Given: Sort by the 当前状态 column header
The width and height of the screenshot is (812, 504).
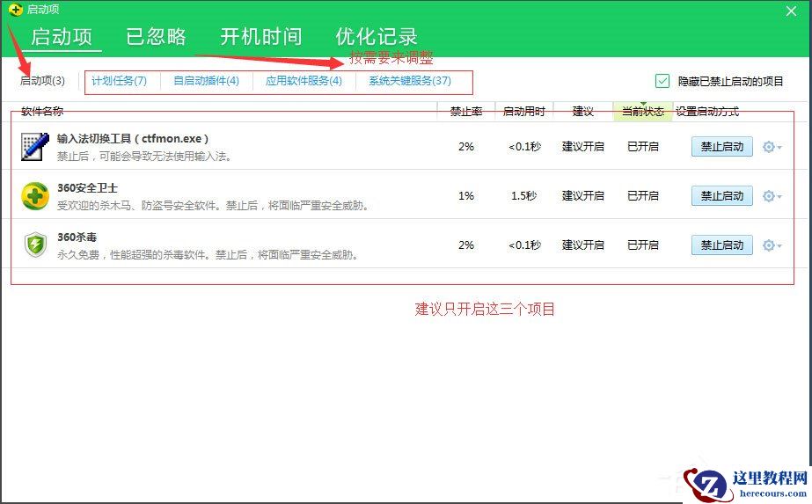Looking at the screenshot, I should [x=643, y=112].
